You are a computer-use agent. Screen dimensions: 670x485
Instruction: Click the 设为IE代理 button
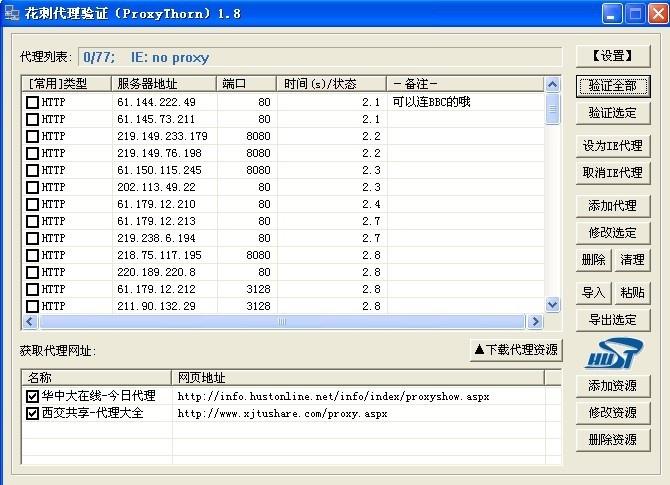click(613, 146)
